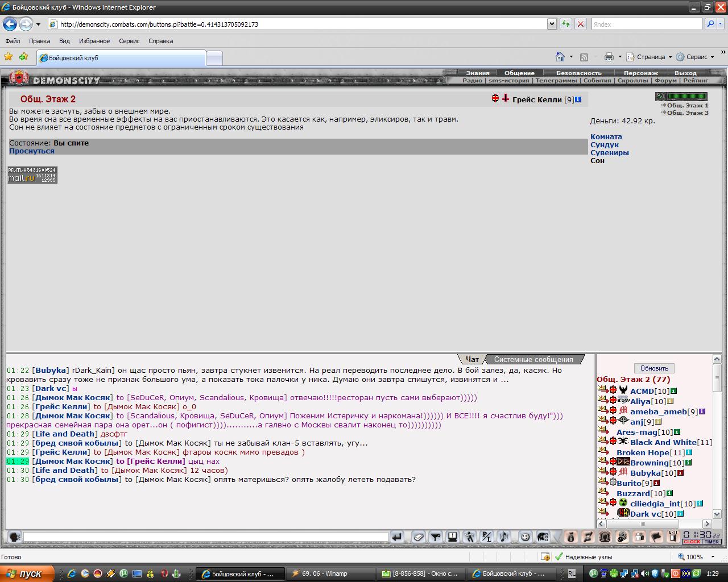The image size is (728, 582).
Task: Switch to the Winamp taskbar window
Action: (x=330, y=573)
